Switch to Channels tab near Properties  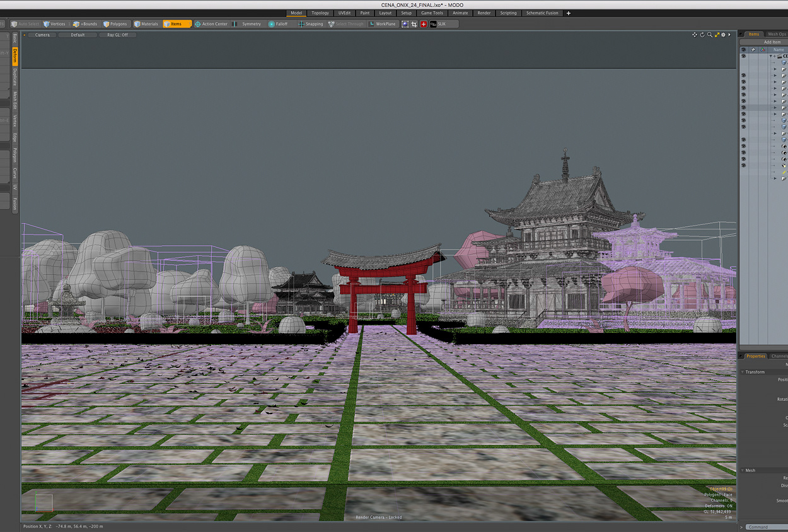780,356
